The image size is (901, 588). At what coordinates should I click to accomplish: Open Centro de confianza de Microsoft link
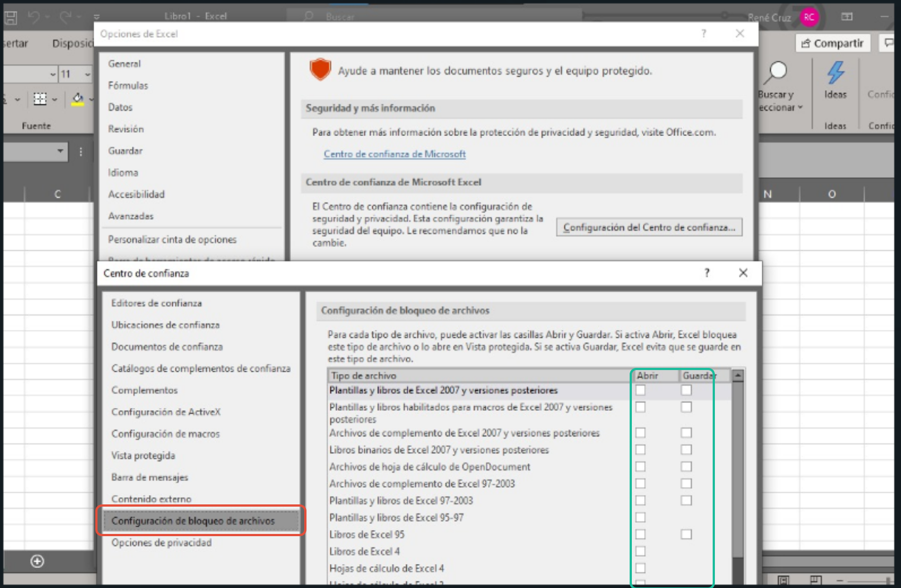pos(395,154)
